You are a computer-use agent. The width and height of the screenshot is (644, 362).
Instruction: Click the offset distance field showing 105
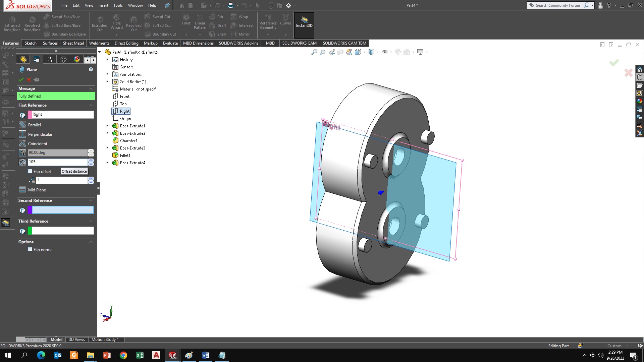57,162
